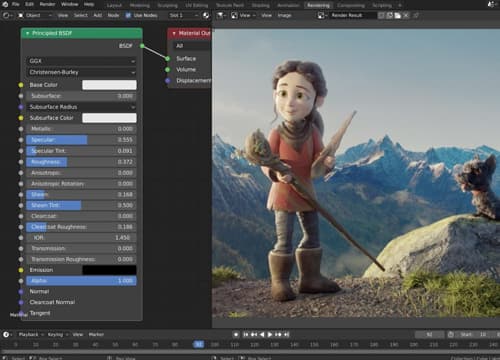Image resolution: width=500 pixels, height=360 pixels.
Task: Click the Base Color swatch
Action: coord(109,85)
